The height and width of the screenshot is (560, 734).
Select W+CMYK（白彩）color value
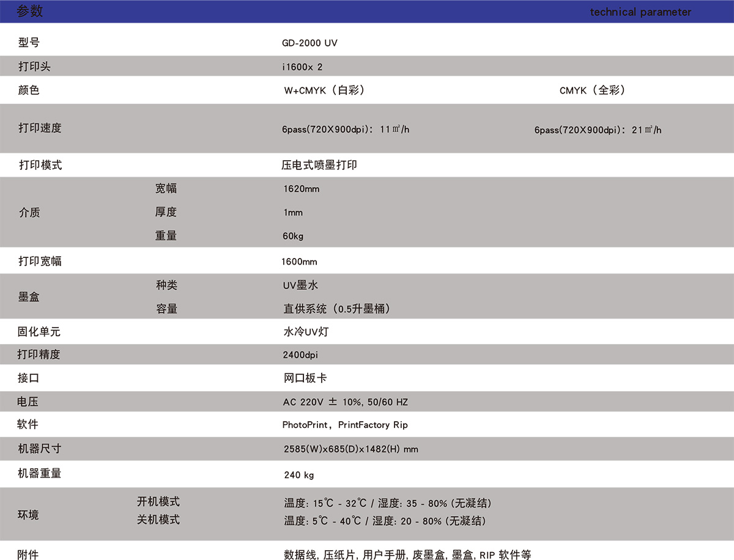(325, 90)
